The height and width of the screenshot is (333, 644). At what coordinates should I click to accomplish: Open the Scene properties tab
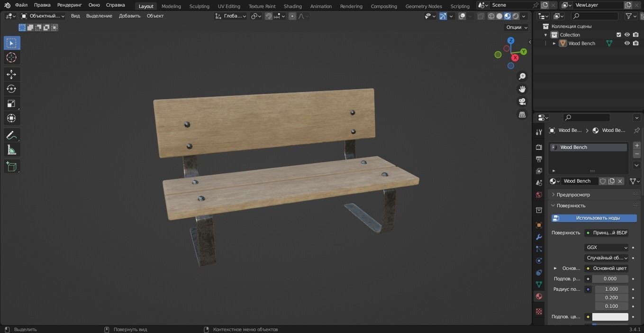tap(539, 183)
